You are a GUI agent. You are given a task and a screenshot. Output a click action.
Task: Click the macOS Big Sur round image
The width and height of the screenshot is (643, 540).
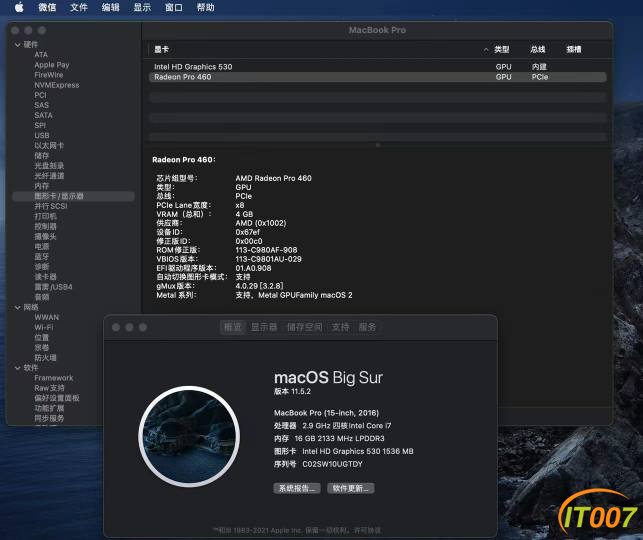pos(189,437)
